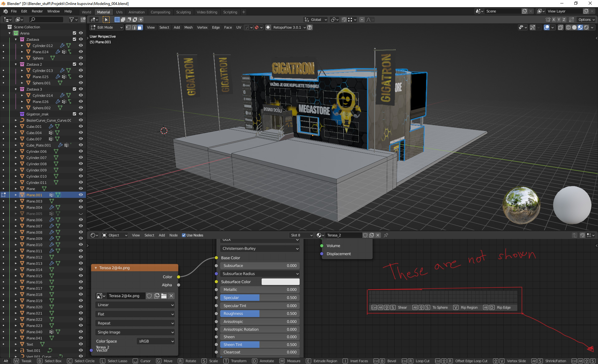
Task: Toggle snapping magnet icon
Action: 344,20
